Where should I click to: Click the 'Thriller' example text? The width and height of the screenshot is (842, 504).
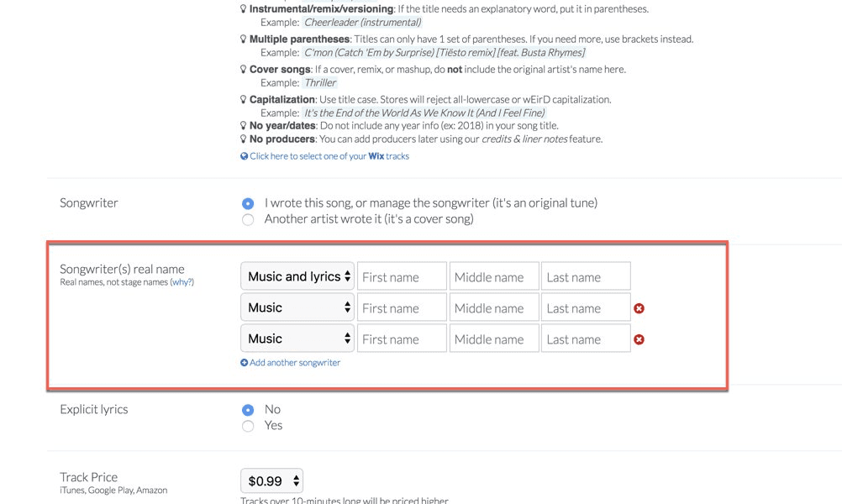click(x=320, y=82)
